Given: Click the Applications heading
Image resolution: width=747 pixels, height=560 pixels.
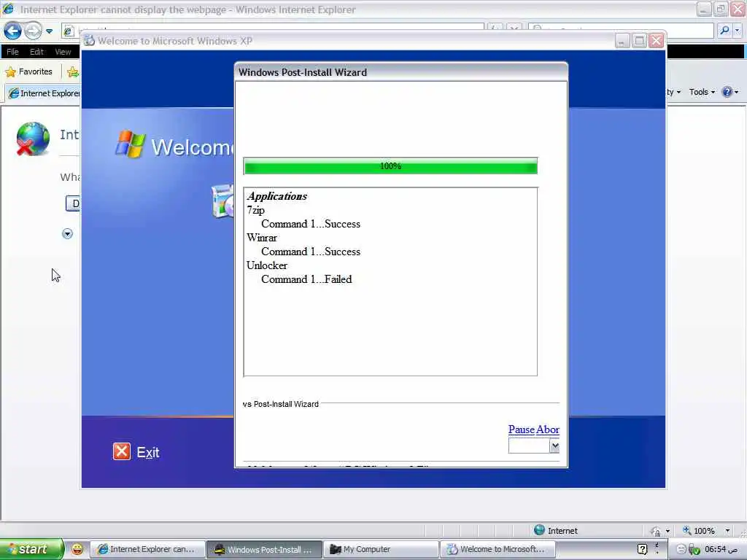Looking at the screenshot, I should click(277, 196).
